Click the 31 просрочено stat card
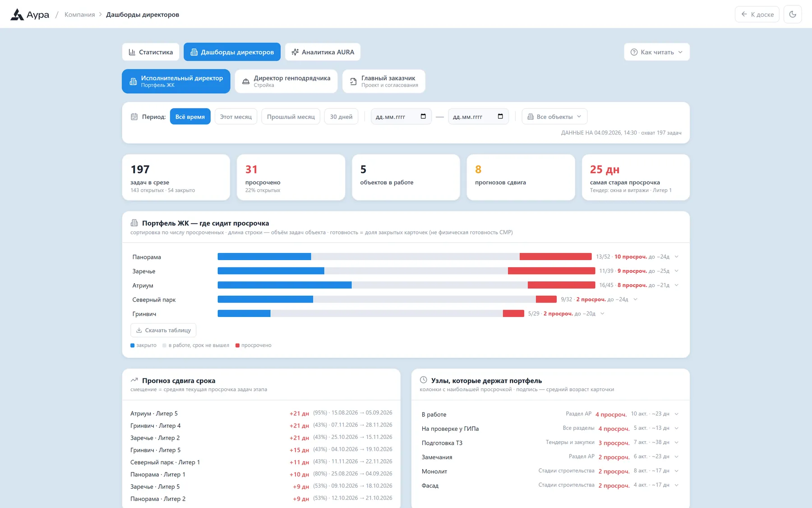Viewport: 812px width, 508px height. click(291, 177)
